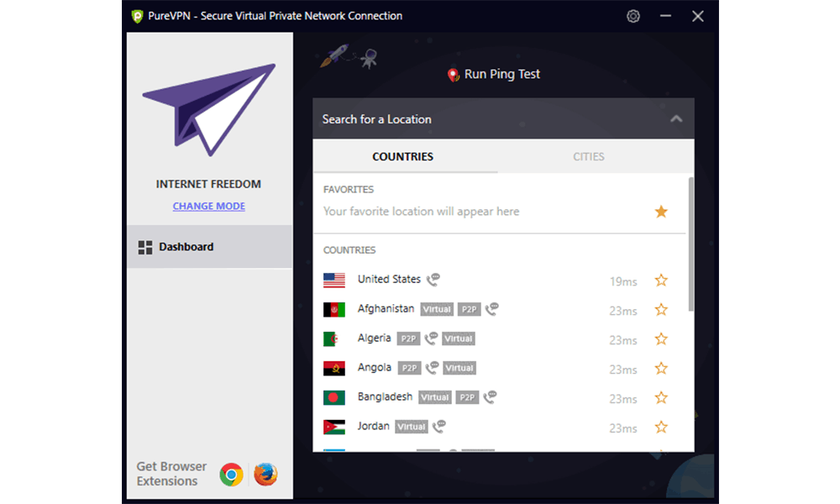Close the PureVPN window
The height and width of the screenshot is (504, 840).
pos(697,16)
